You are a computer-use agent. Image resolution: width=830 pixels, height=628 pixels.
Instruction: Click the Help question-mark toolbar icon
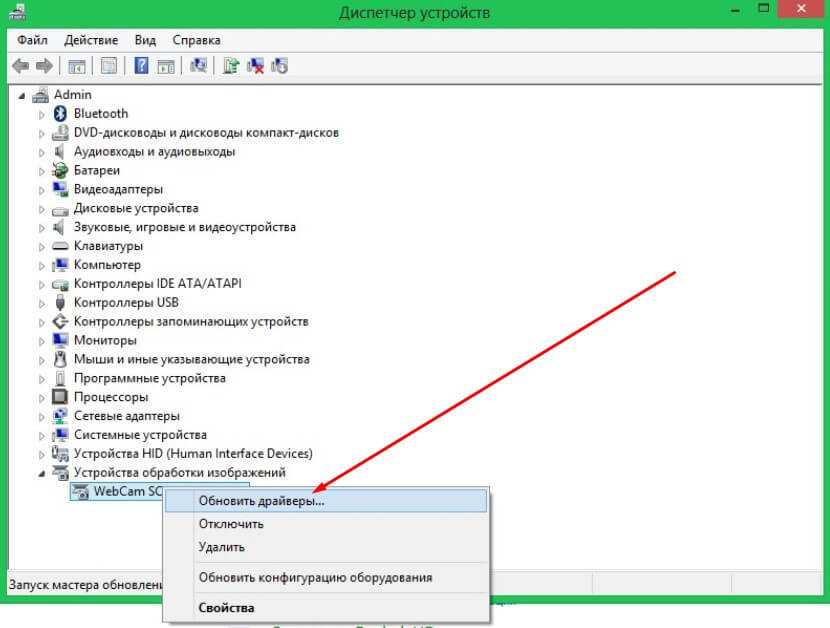(141, 66)
